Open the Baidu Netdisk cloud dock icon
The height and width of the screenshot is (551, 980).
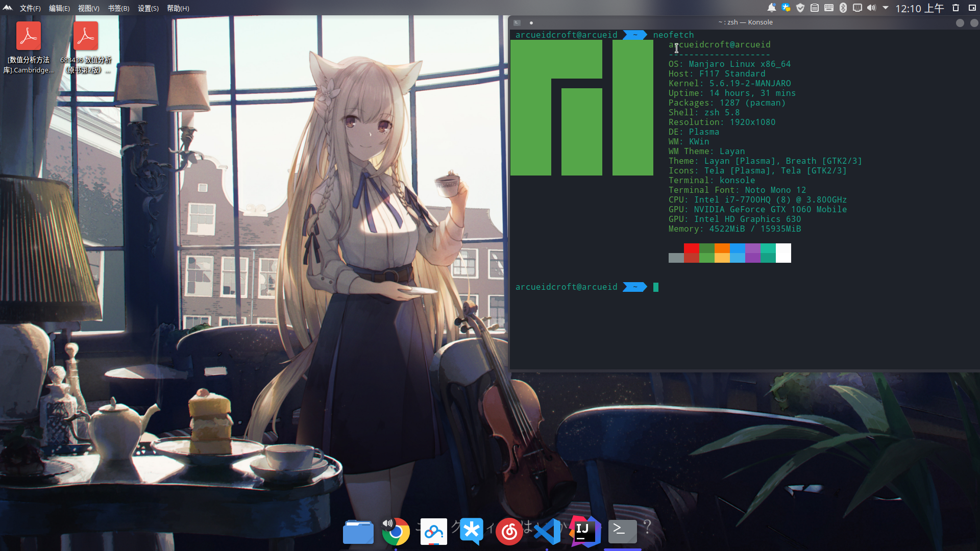434,532
